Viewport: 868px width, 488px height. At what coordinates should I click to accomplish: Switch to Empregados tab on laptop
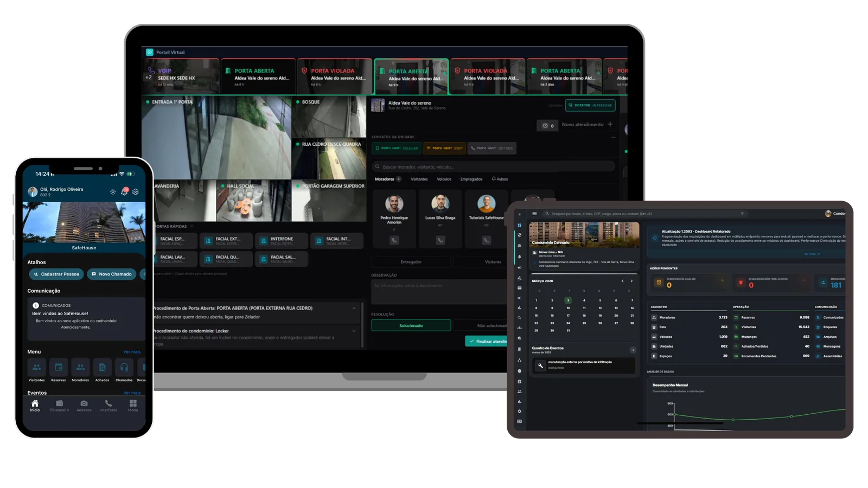coord(471,179)
